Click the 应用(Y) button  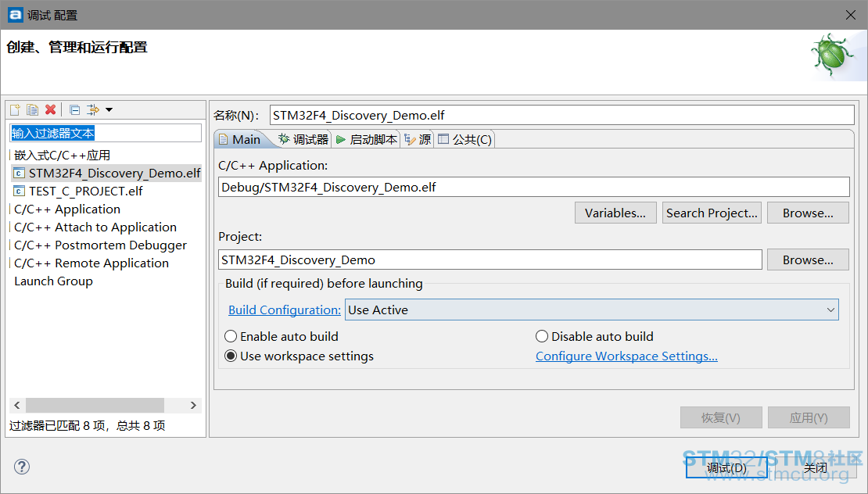pyautogui.click(x=809, y=417)
